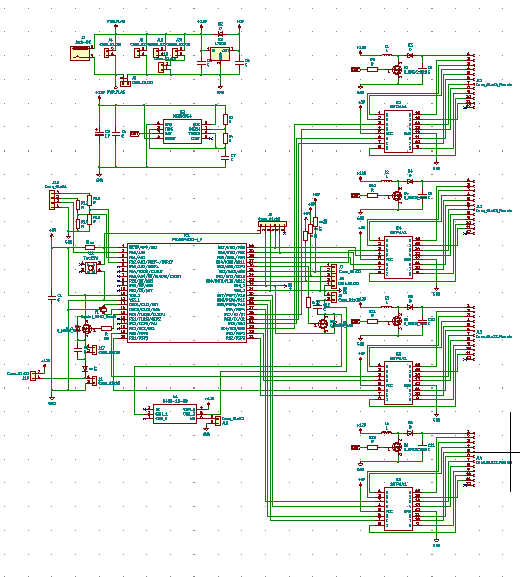Select the transistor below the three pull-up resistors
The width and height of the screenshot is (520, 577).
coord(323,324)
